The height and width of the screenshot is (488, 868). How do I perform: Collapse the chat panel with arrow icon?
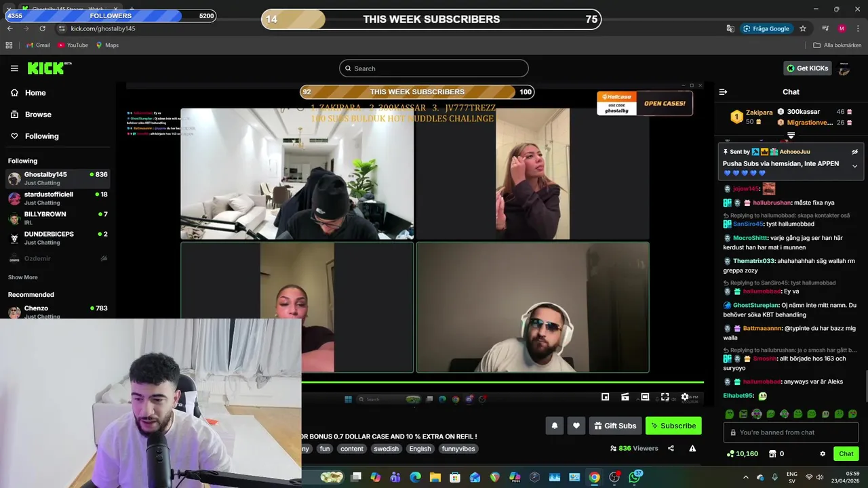[x=723, y=91]
